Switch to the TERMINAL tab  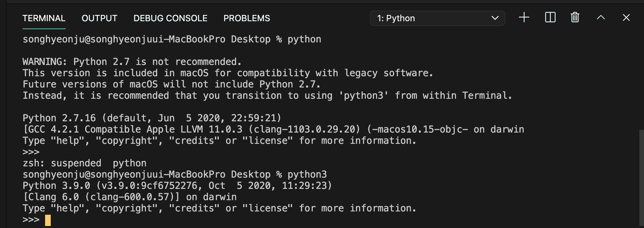pos(44,18)
